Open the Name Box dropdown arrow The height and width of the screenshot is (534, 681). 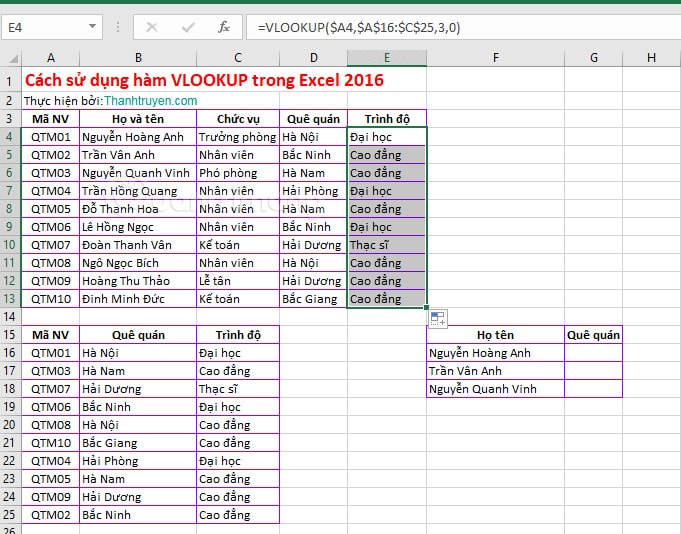point(92,27)
